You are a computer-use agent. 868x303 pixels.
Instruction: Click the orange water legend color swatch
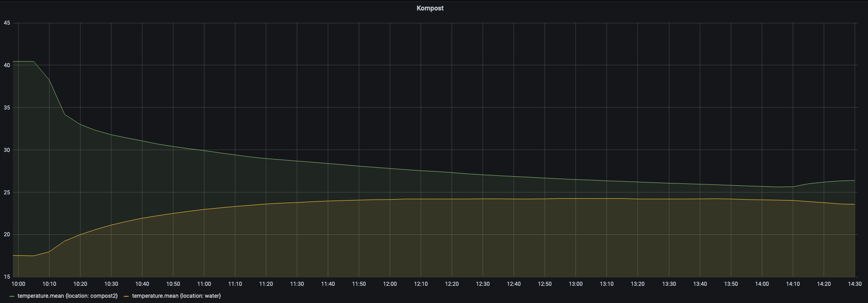126,296
